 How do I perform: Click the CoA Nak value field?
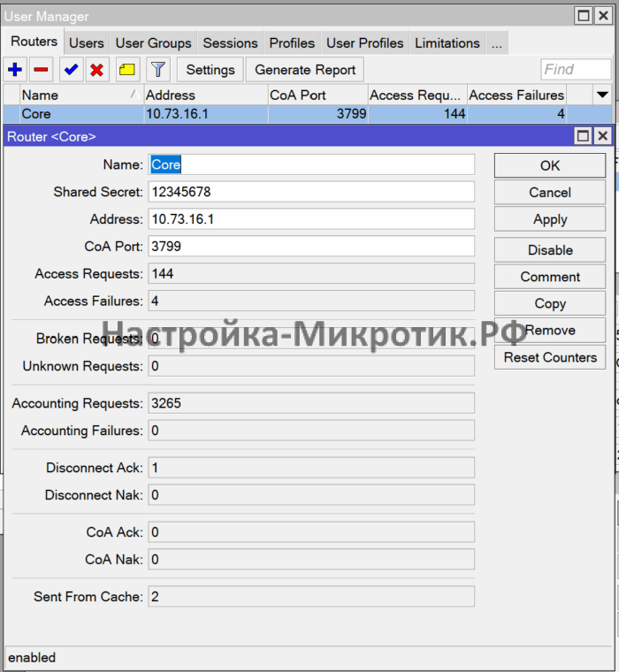[x=311, y=560]
